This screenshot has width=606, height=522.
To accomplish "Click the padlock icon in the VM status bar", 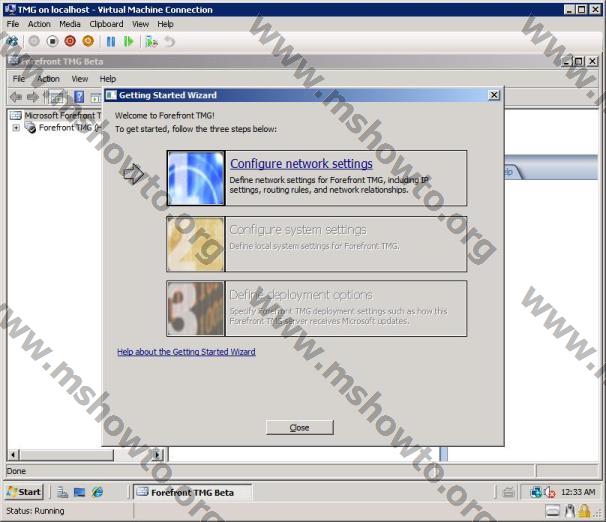I will click(584, 511).
